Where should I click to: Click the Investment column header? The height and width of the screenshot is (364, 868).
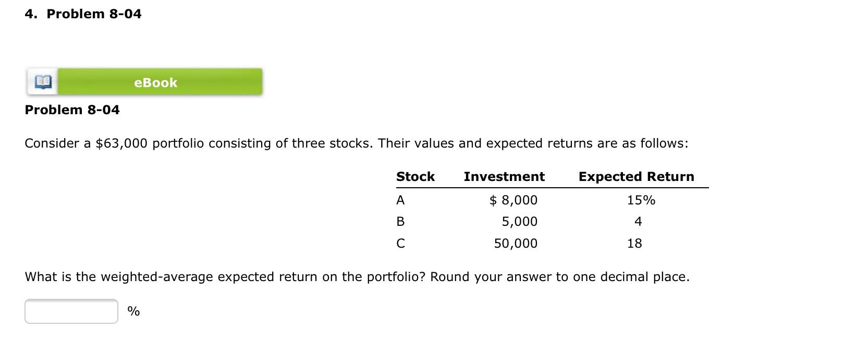[x=504, y=176]
